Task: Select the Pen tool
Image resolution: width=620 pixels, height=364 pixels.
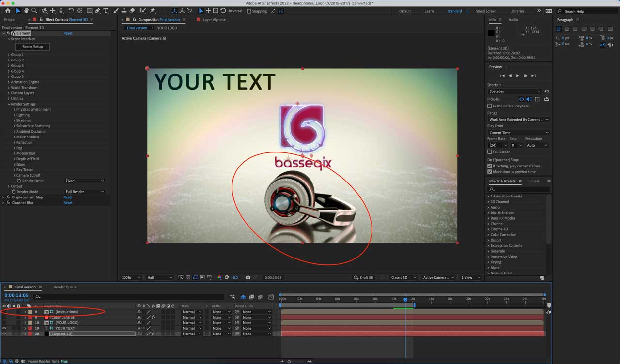Action: (x=98, y=11)
